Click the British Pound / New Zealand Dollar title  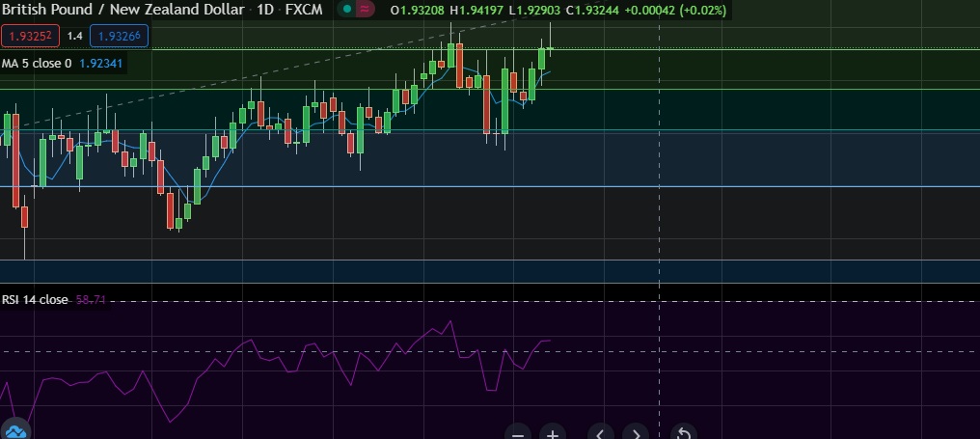click(x=123, y=10)
